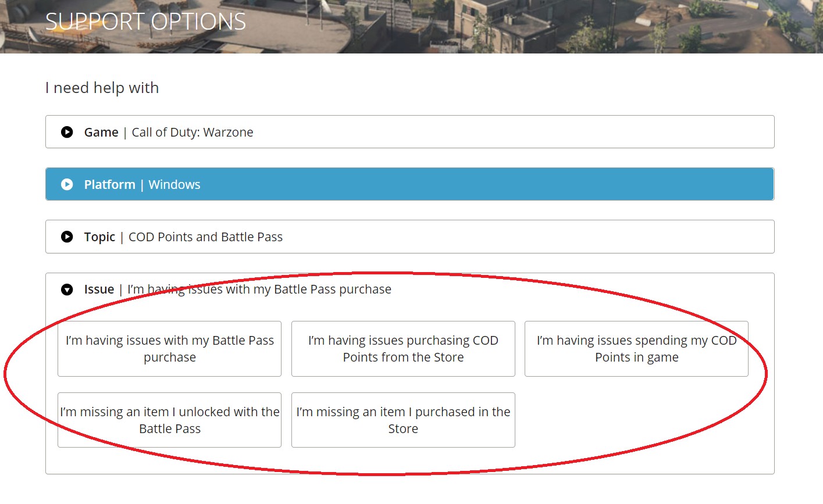
Task: Select "I'm having issues with my Battle Pass purchase" option
Action: [169, 349]
